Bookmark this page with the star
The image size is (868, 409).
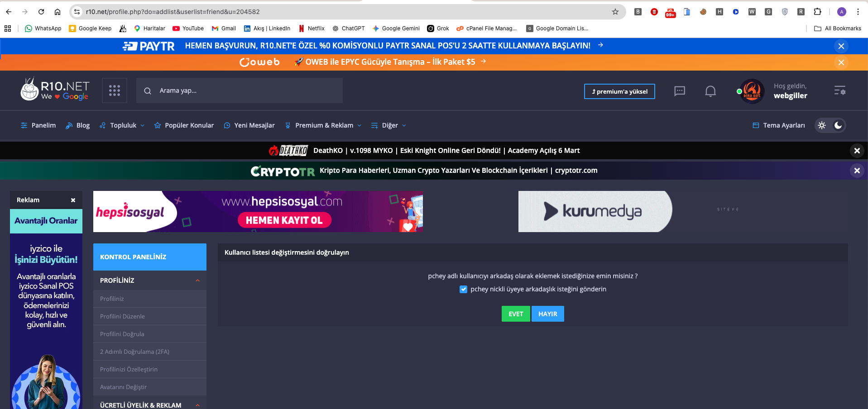(615, 12)
